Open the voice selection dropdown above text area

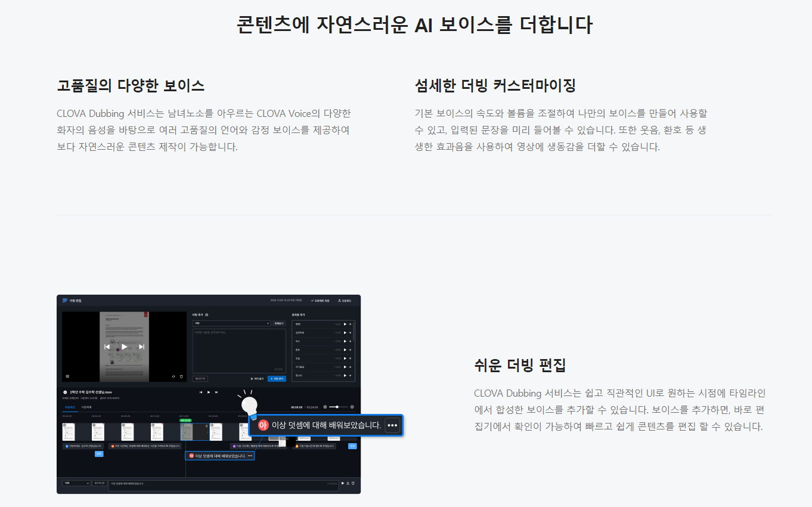coord(232,323)
